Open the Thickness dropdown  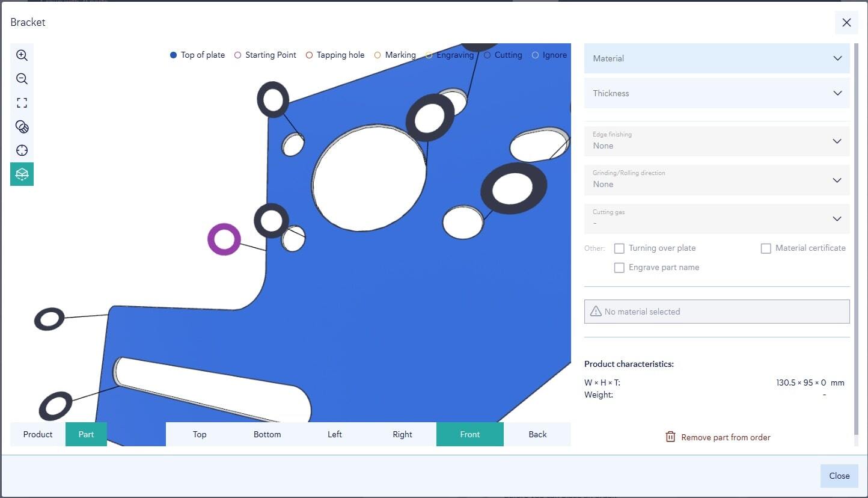click(x=717, y=93)
